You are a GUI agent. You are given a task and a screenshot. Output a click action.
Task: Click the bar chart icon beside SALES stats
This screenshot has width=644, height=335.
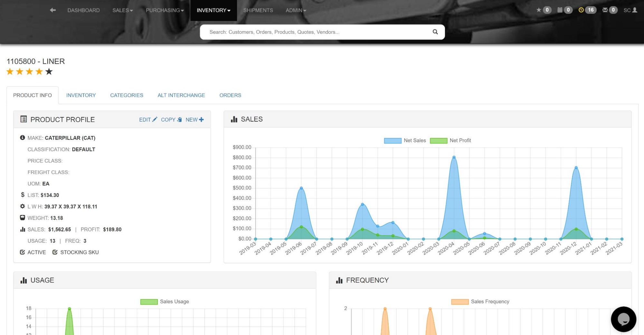click(23, 229)
